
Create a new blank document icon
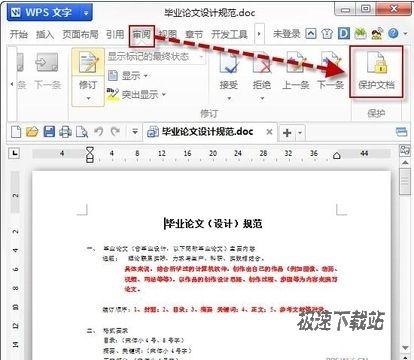[x=16, y=132]
